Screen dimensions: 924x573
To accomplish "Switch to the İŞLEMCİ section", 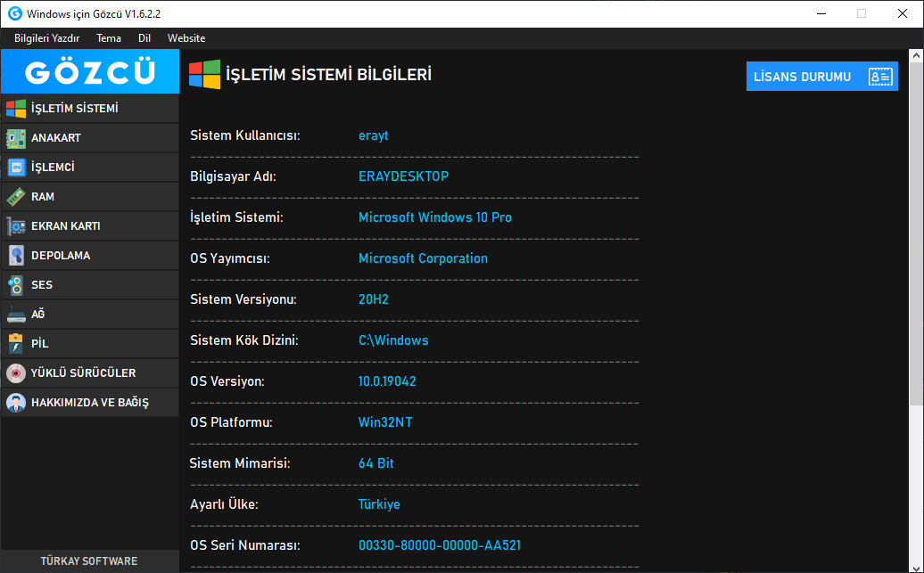I will click(x=90, y=168).
